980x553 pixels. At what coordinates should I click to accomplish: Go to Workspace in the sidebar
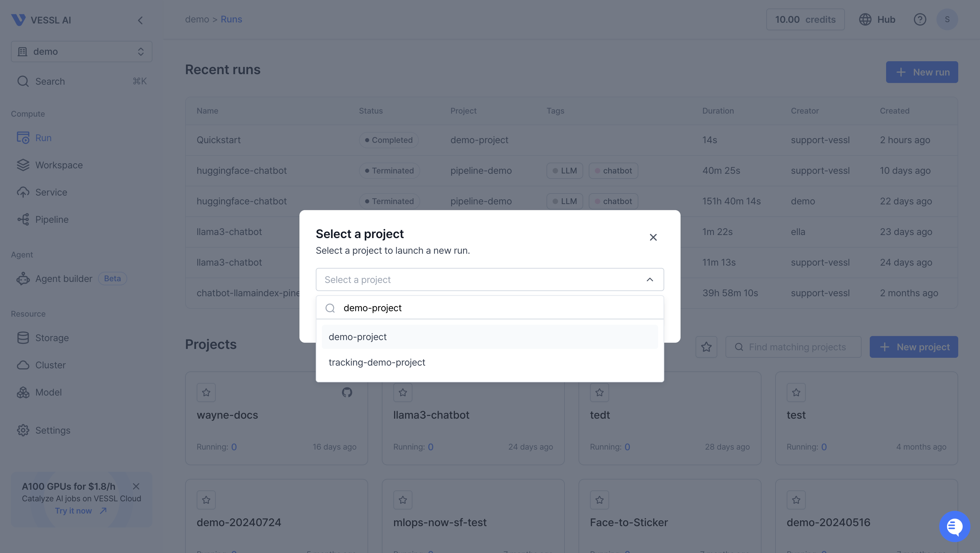click(81, 165)
